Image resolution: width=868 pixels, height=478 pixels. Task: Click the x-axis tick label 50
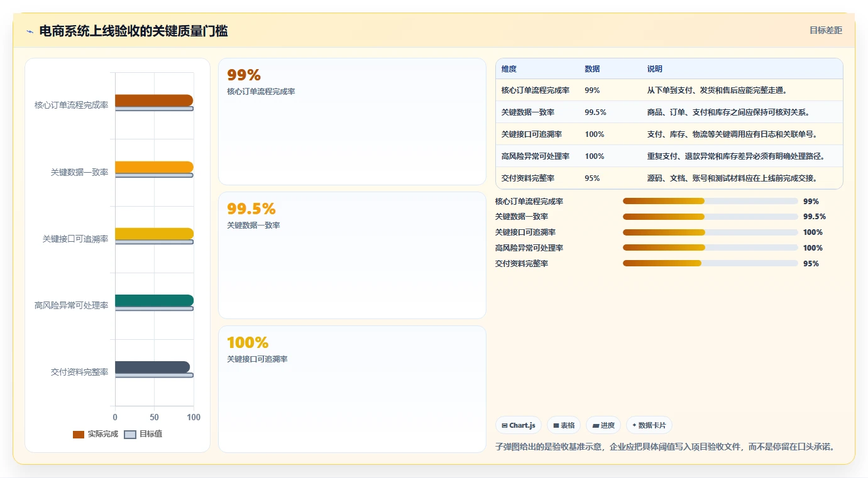[154, 418]
